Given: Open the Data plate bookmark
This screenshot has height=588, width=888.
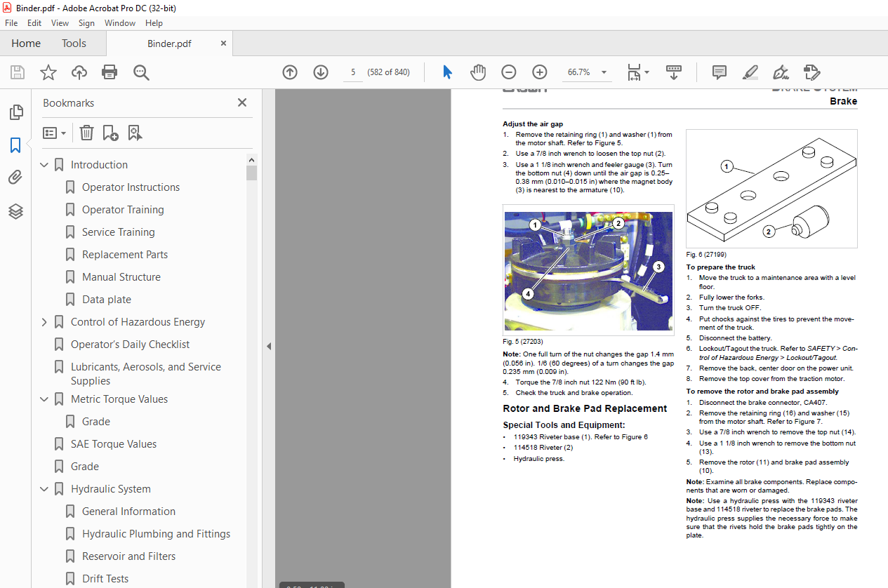Looking at the screenshot, I should coord(107,300).
